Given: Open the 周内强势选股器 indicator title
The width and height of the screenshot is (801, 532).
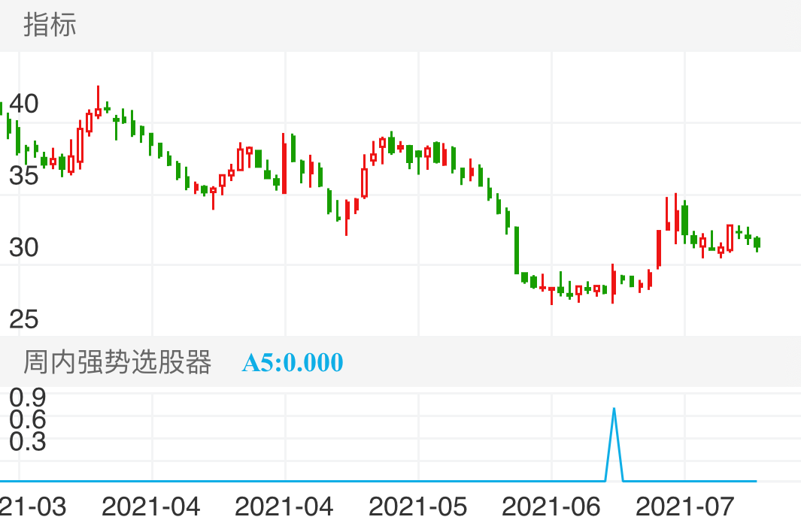Looking at the screenshot, I should pos(117,362).
